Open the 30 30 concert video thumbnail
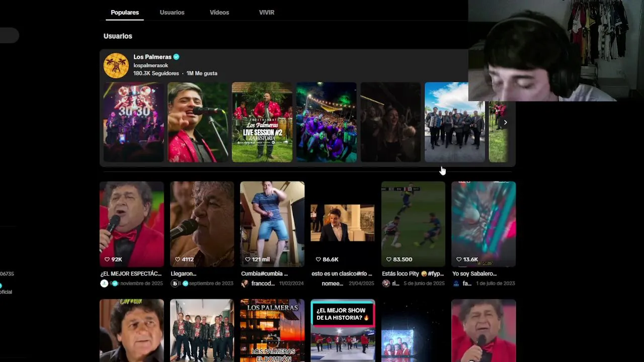 click(x=134, y=122)
